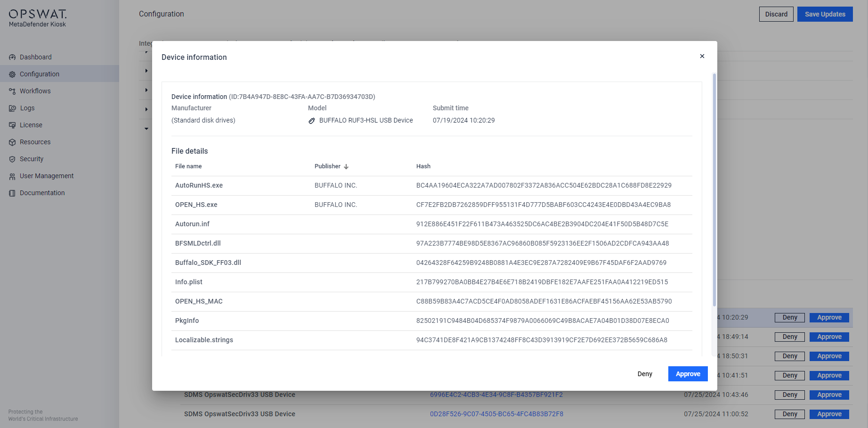Open the License page
Image resolution: width=868 pixels, height=428 pixels.
(31, 125)
